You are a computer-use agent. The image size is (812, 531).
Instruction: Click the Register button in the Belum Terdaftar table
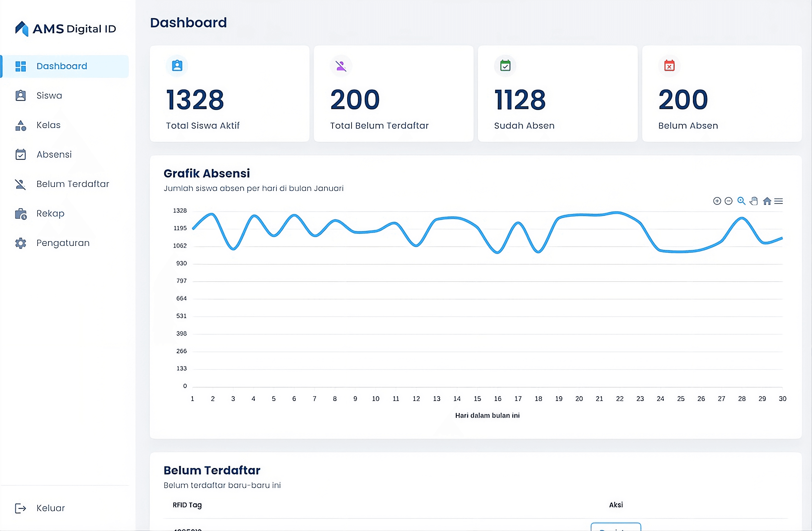point(616,529)
